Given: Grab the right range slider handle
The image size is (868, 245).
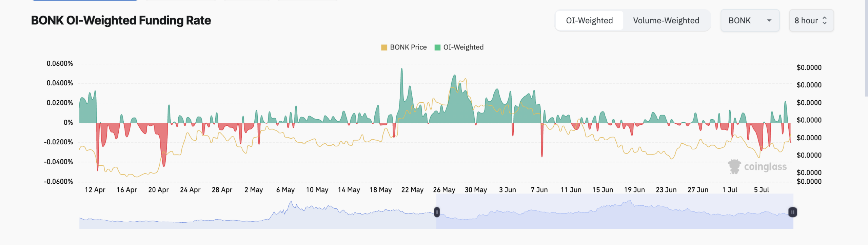Looking at the screenshot, I should tap(793, 212).
